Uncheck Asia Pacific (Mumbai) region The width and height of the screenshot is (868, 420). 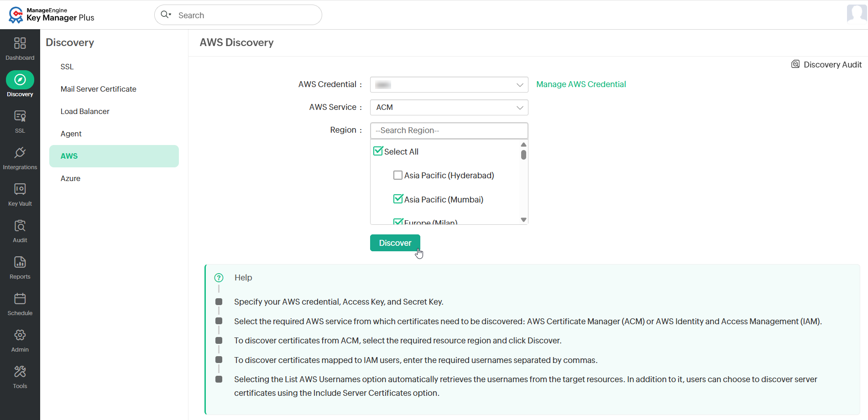pos(398,199)
